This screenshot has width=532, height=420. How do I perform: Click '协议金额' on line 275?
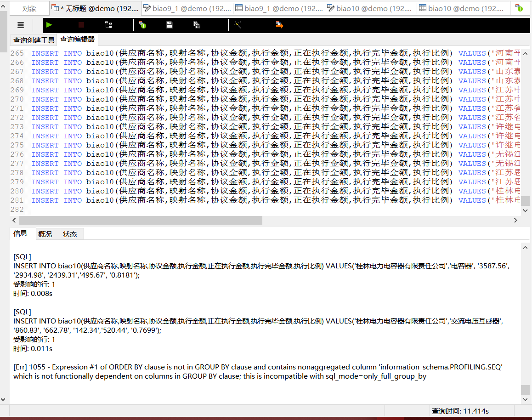click(229, 145)
